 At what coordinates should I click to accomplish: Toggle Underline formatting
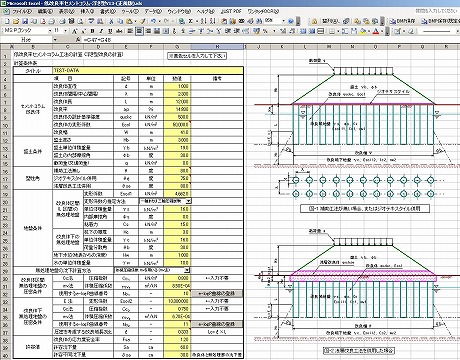(110, 31)
